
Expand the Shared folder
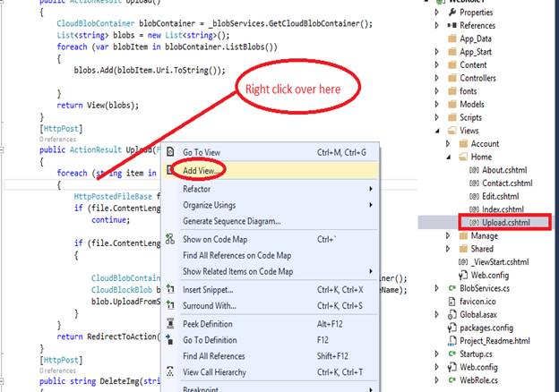[448, 249]
